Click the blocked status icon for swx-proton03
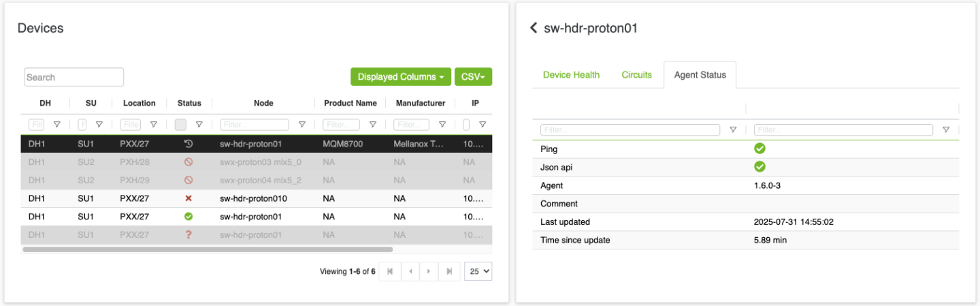The width and height of the screenshot is (980, 306). pos(189,162)
